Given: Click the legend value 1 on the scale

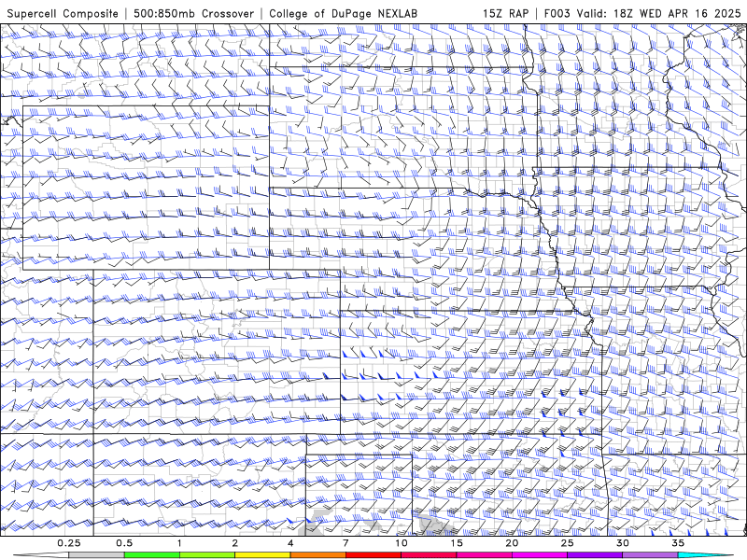Looking at the screenshot, I should (x=179, y=543).
